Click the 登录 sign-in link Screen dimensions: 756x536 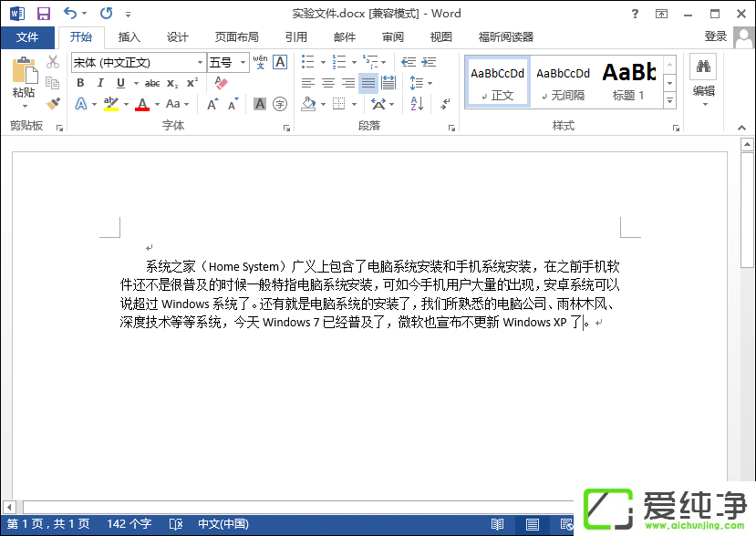[x=716, y=36]
